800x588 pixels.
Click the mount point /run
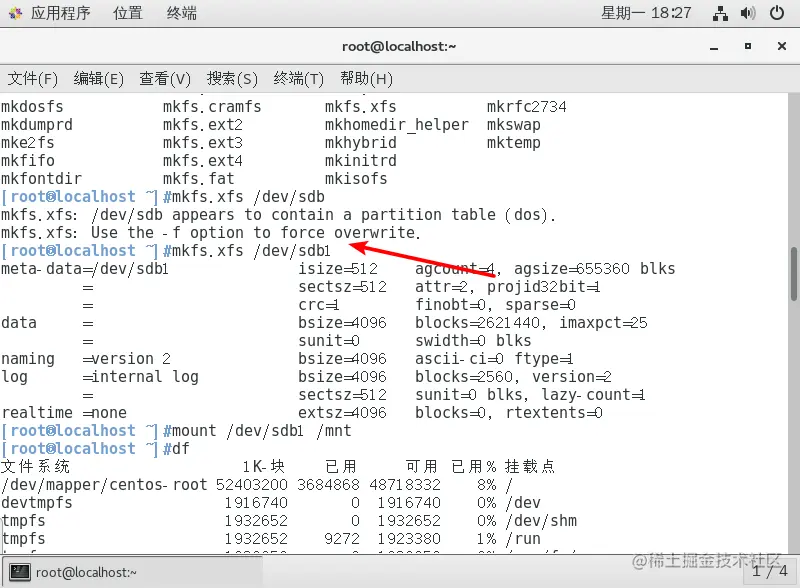click(522, 538)
